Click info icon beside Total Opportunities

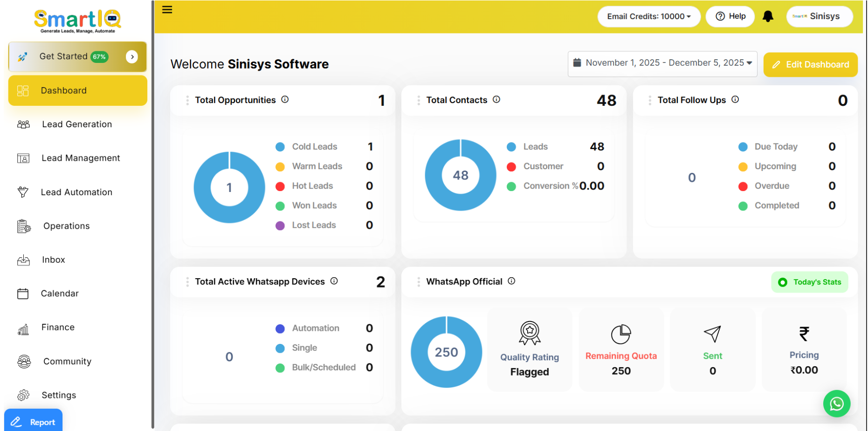285,99
